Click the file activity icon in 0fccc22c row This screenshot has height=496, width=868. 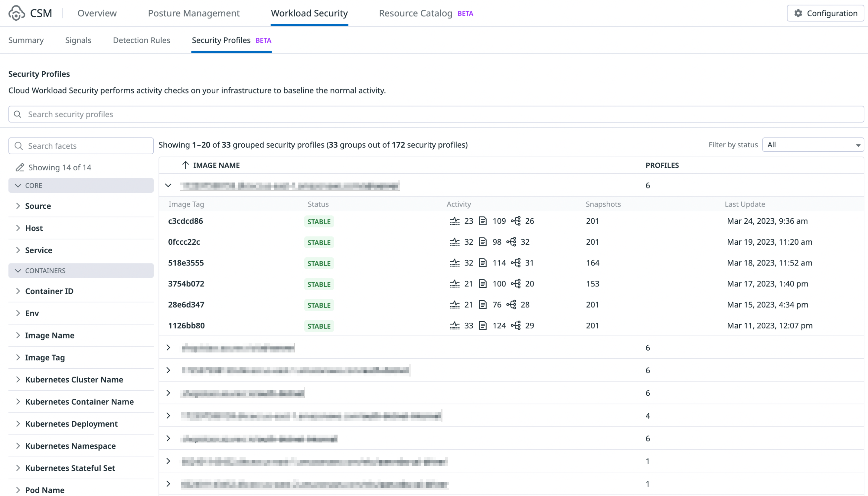pyautogui.click(x=483, y=242)
